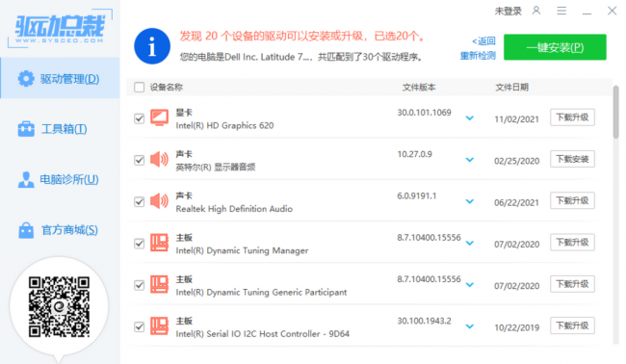This screenshot has height=364, width=626.
Task: Click the Intel(R) HD Graphics 620 name
Action: [x=224, y=125]
